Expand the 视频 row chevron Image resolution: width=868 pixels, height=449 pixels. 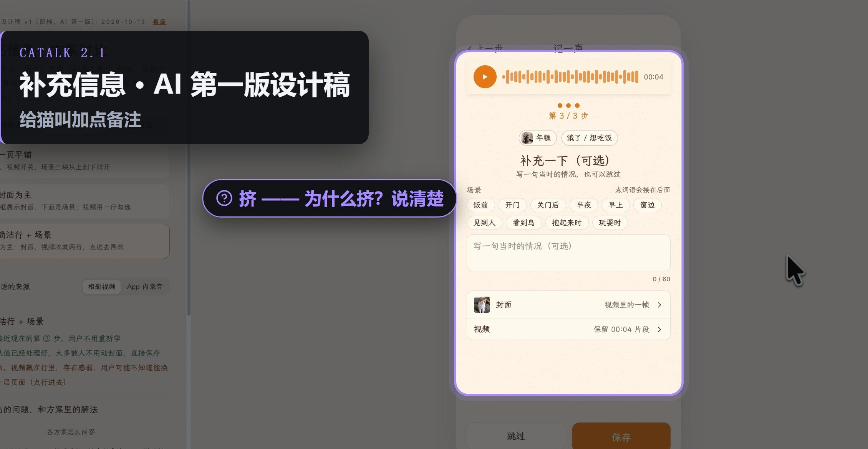tap(659, 329)
